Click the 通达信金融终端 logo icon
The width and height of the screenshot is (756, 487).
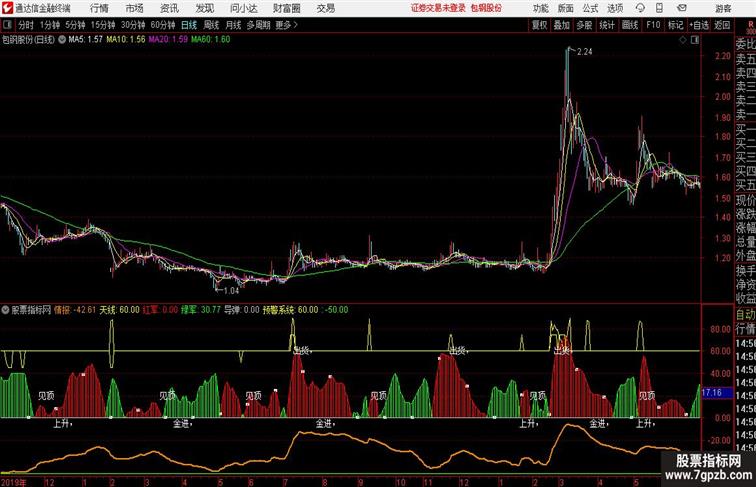[x=7, y=8]
